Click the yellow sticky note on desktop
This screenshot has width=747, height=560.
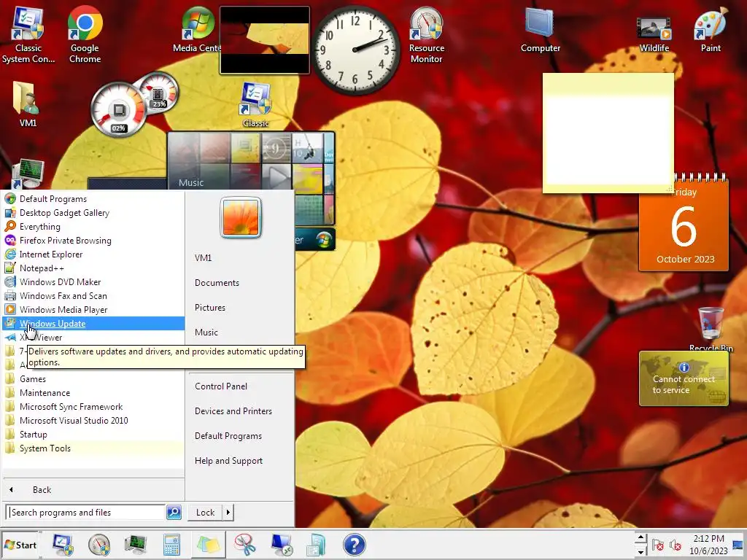click(x=608, y=133)
